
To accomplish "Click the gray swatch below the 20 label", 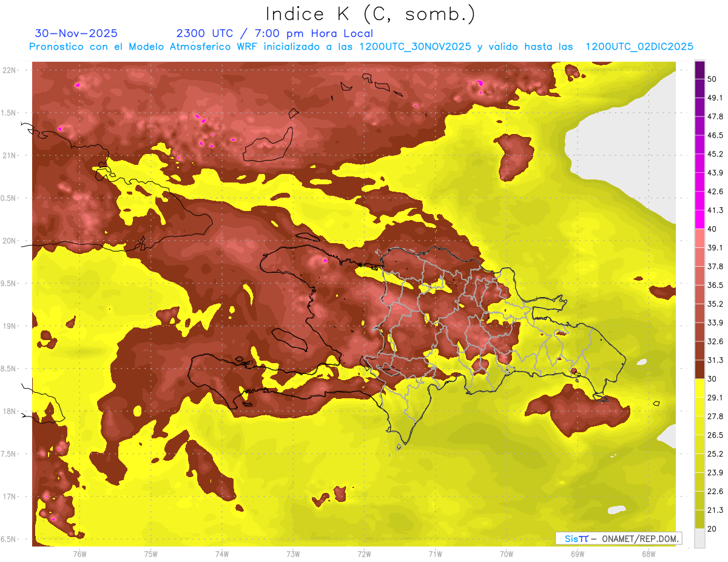I will point(699,539).
